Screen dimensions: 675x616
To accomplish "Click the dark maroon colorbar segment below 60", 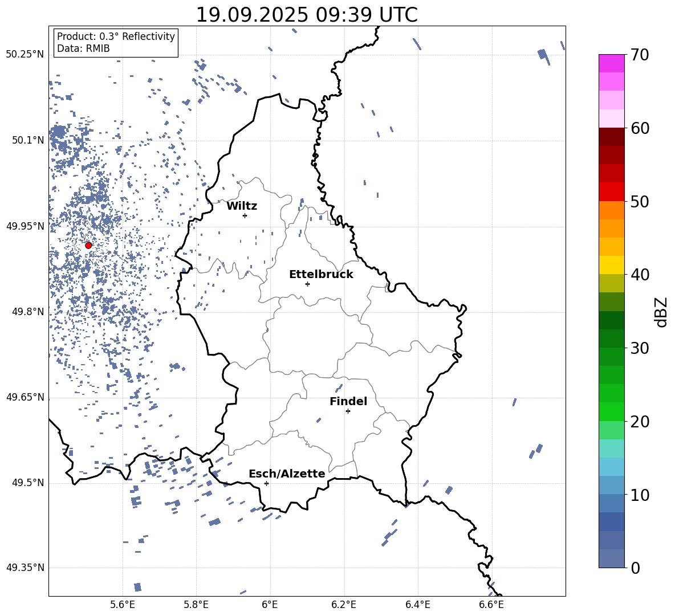I will pos(612,137).
